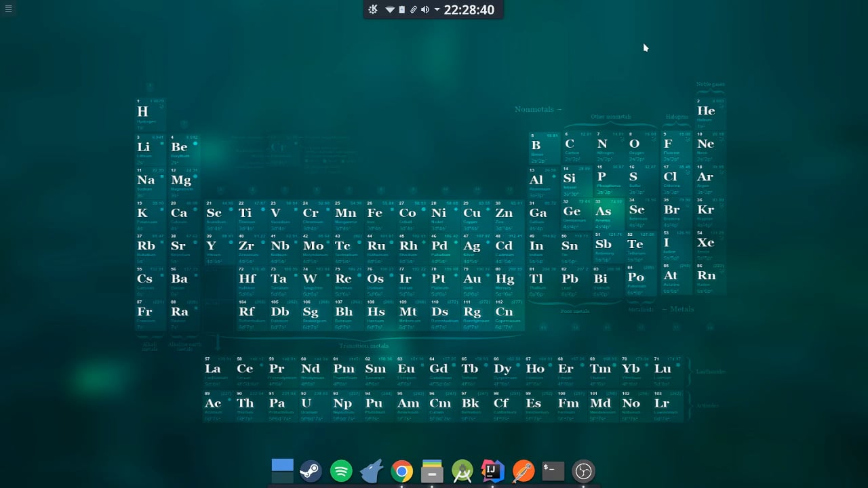Screen dimensions: 868x488
Task: Open the audio volume tray icon
Action: coord(425,9)
